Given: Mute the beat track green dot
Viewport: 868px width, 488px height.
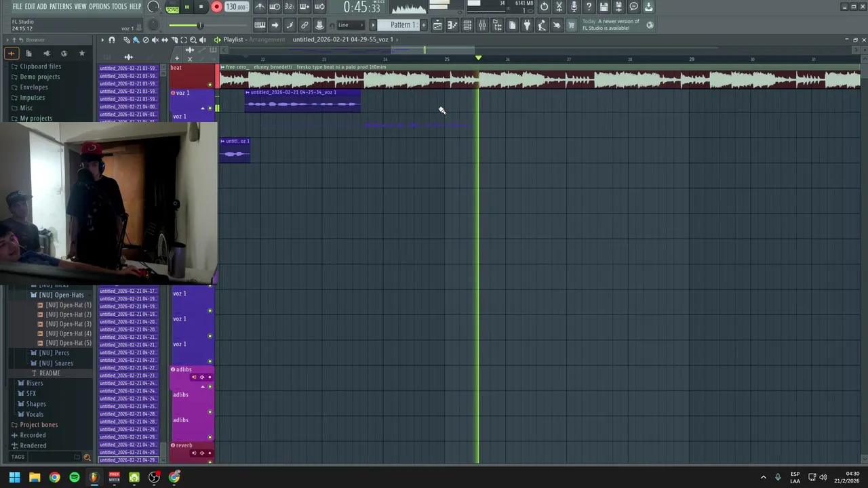Looking at the screenshot, I should [x=210, y=85].
